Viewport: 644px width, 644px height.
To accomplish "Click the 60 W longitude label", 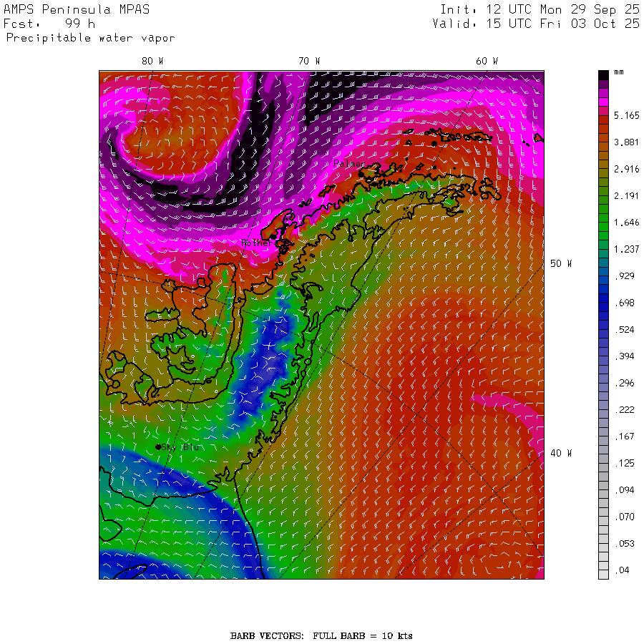I will 487,62.
